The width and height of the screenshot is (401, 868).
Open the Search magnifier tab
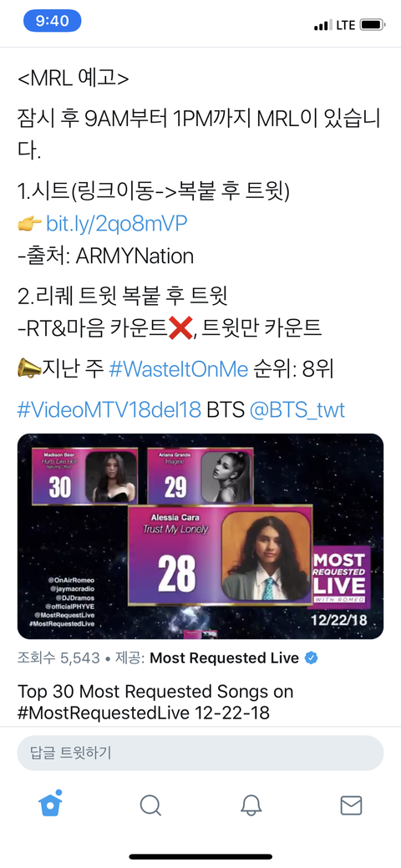tap(150, 805)
